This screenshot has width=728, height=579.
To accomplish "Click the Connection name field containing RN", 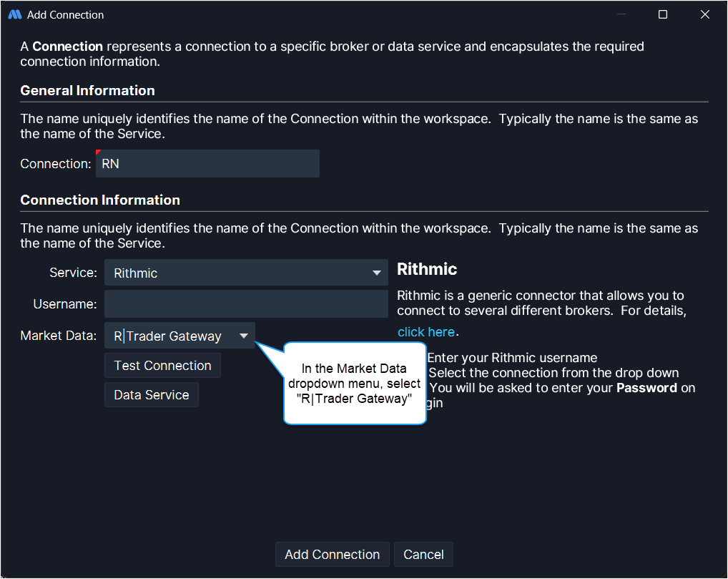I will 207,164.
